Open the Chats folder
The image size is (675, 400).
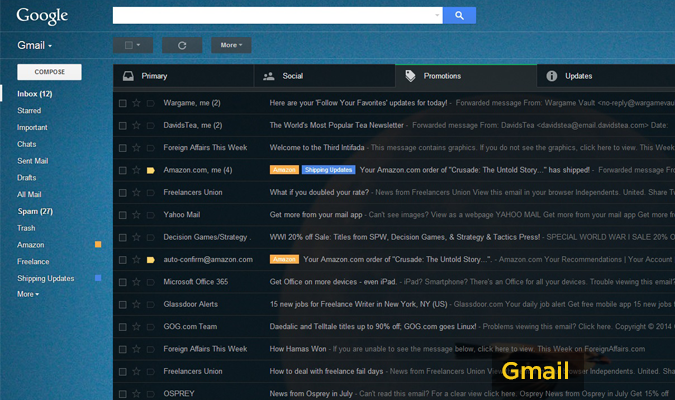(27, 144)
